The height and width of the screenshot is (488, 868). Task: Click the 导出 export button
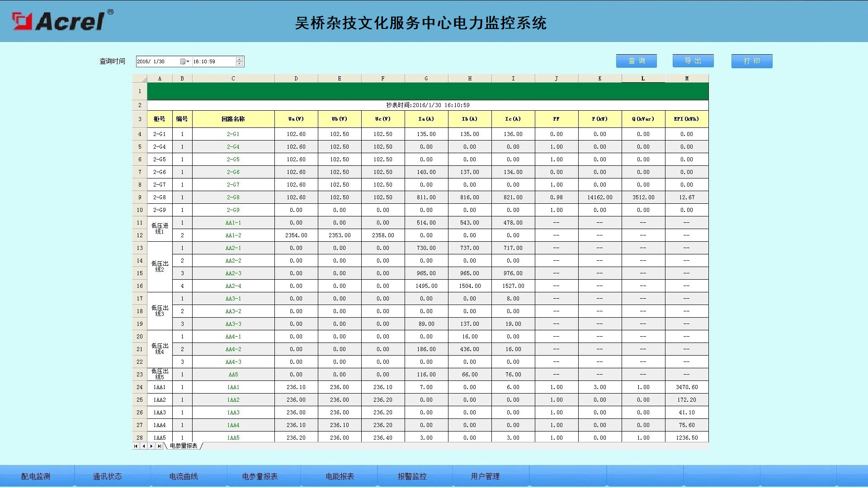click(x=693, y=61)
